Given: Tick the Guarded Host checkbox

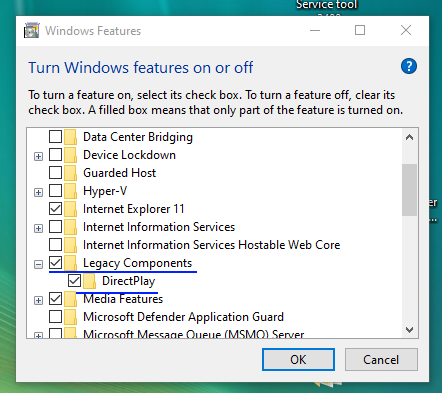Looking at the screenshot, I should click(55, 173).
